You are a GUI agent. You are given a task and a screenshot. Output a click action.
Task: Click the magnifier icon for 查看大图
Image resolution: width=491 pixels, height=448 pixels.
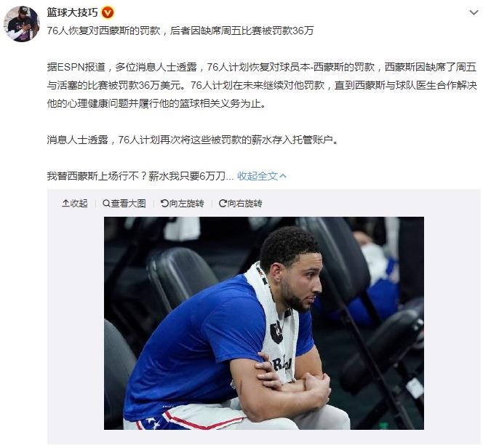(x=106, y=203)
